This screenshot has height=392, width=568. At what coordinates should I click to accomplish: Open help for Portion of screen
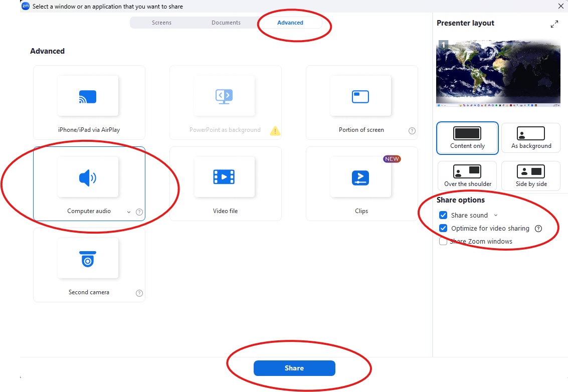(x=412, y=131)
